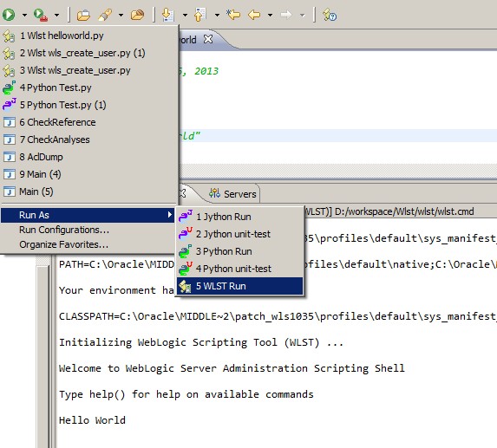Click the Open Task folder toolbar icon
The width and height of the screenshot is (497, 448).
pos(137,15)
